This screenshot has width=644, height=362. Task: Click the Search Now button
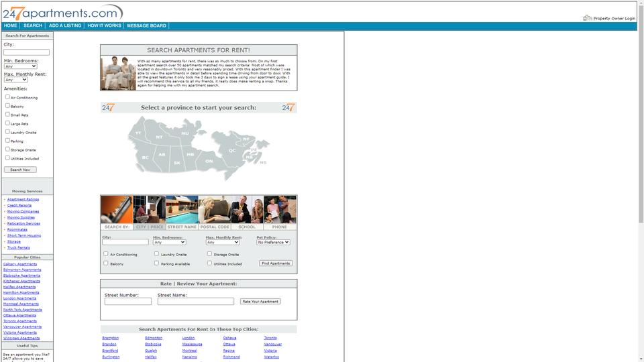click(x=20, y=170)
